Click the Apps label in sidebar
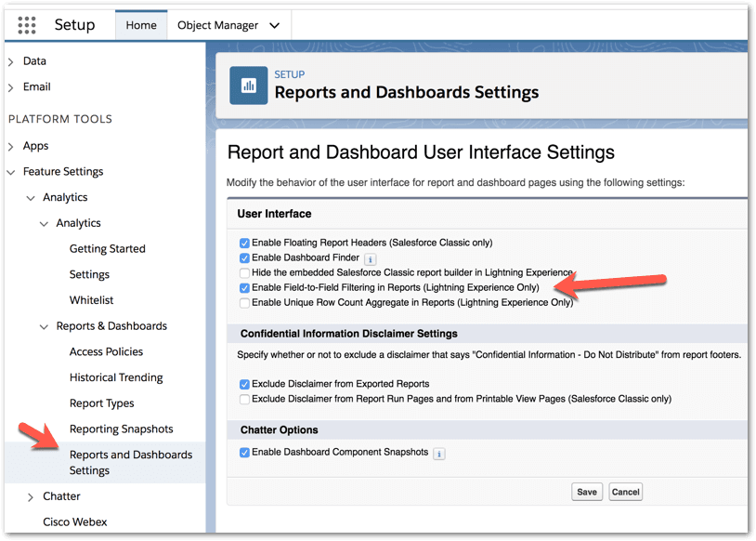The width and height of the screenshot is (756, 541). tap(35, 146)
